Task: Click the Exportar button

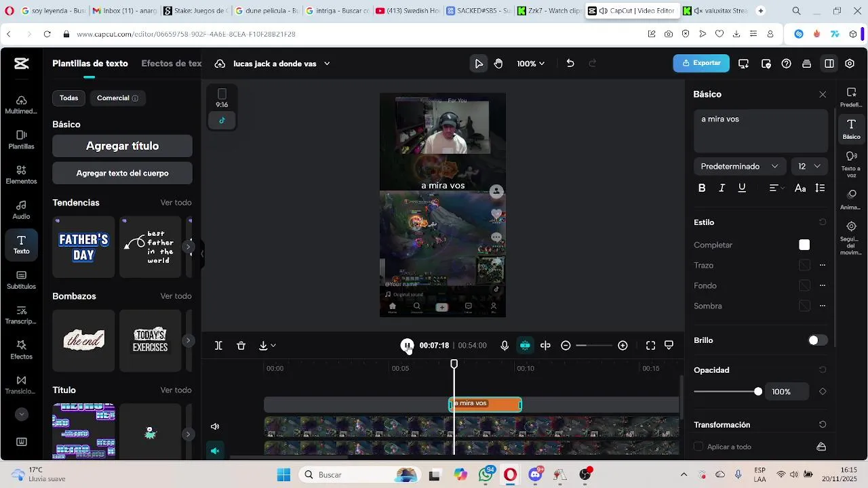Action: coord(701,63)
